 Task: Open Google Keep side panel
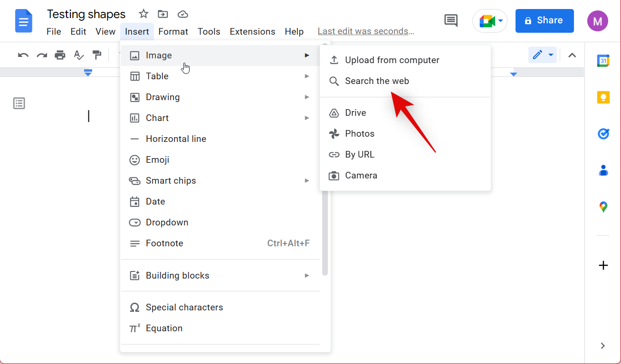pos(603,97)
